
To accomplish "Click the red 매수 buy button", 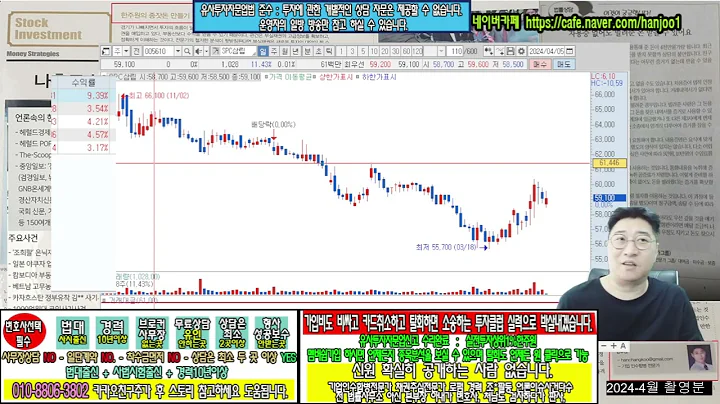I will [540, 64].
